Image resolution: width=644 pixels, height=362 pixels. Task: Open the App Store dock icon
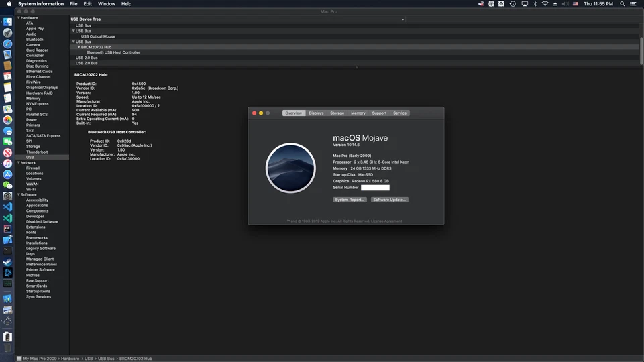7,174
